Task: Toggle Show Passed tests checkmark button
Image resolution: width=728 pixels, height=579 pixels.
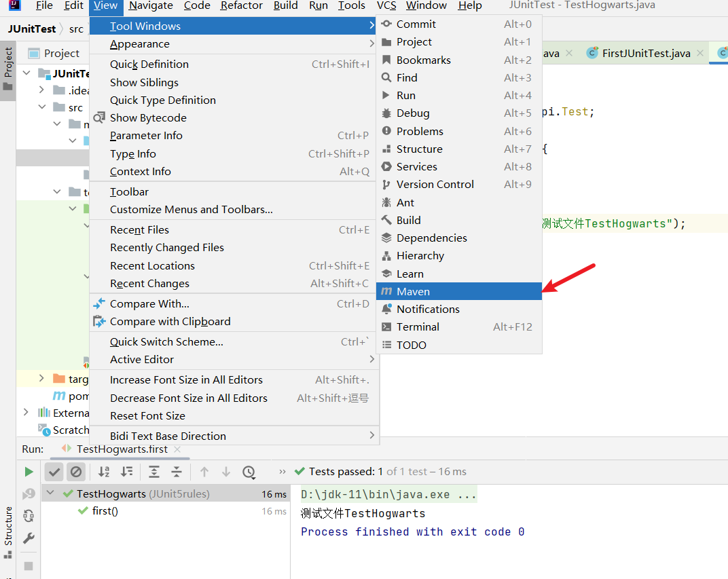Action: click(55, 472)
